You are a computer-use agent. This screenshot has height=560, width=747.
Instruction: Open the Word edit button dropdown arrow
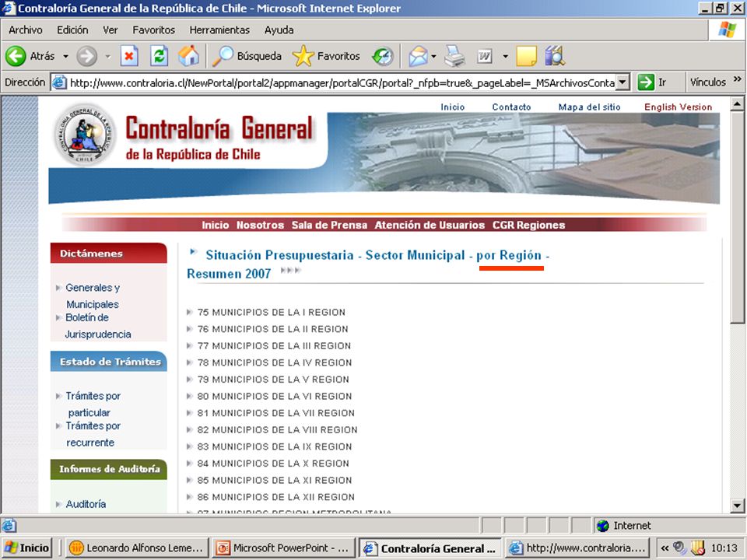(505, 56)
